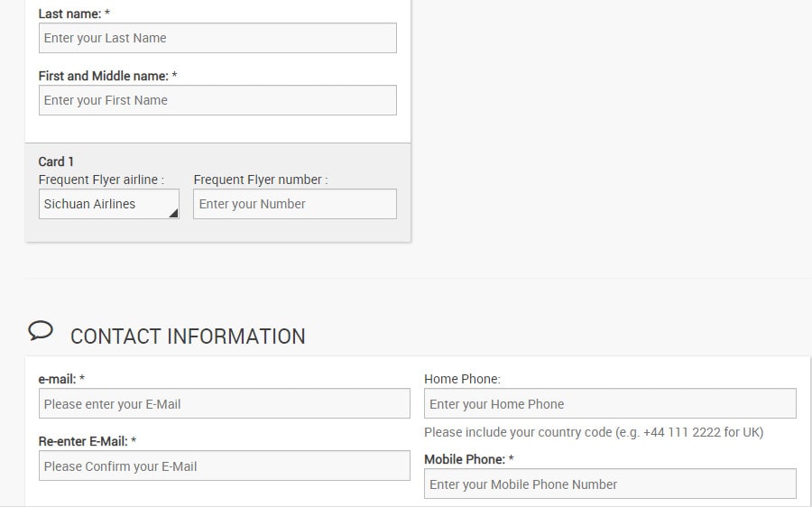Click the speech bubble icon beside Contact Information

41,331
